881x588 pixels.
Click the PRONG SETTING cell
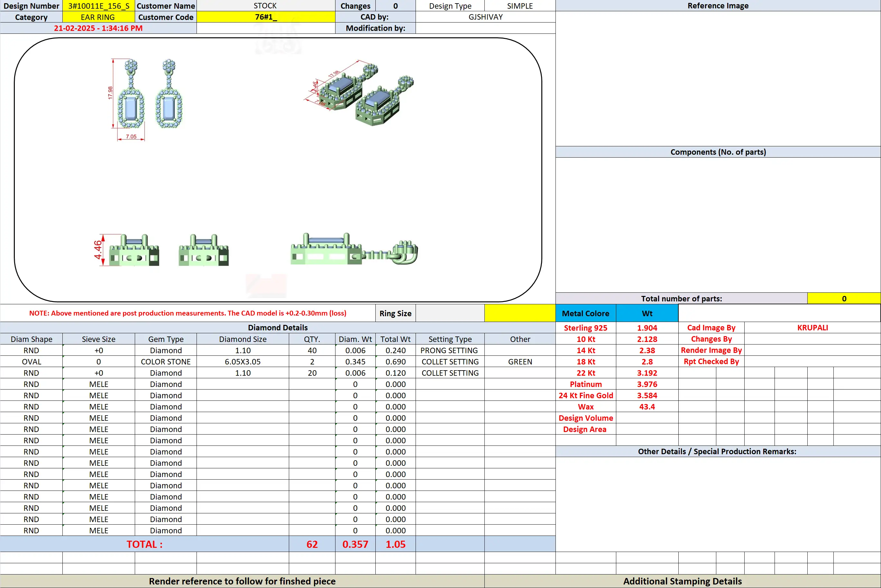pos(450,350)
